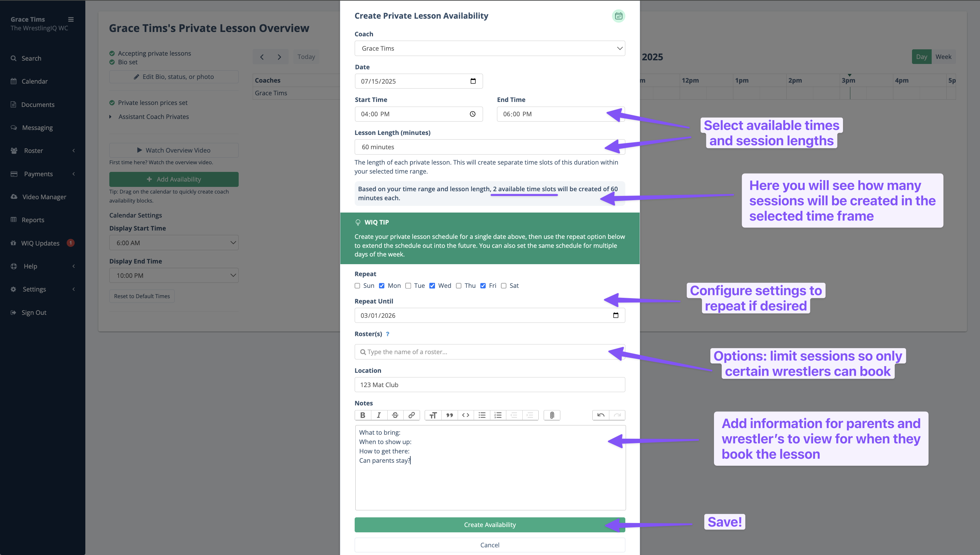Uncheck the Fri repeat checkbox
Image resolution: width=980 pixels, height=555 pixels.
[483, 285]
